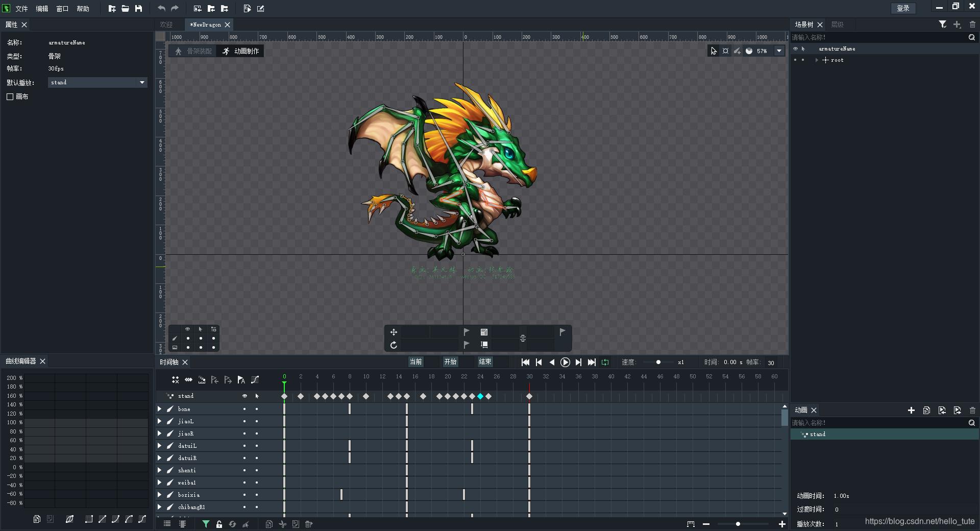Adjust the playback speed slider

[x=658, y=362]
